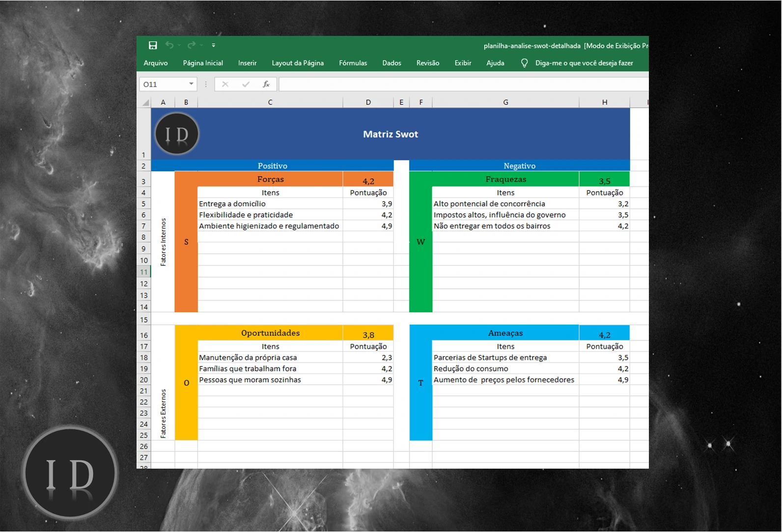782x532 pixels.
Task: Switch to the Dados tab
Action: point(391,63)
